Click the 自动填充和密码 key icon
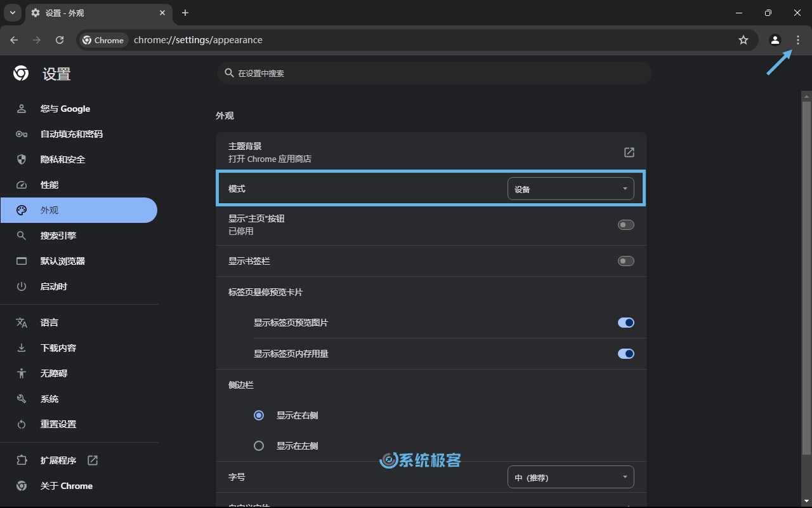 point(22,134)
